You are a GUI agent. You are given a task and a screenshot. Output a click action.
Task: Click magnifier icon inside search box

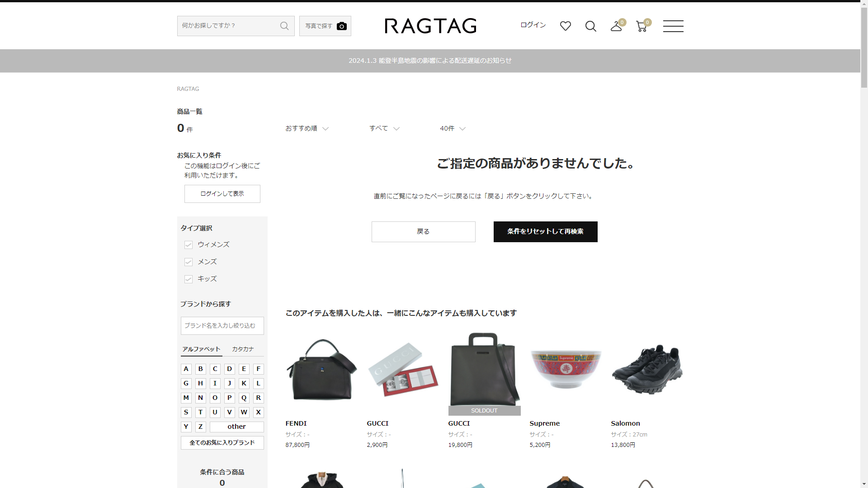tap(284, 26)
